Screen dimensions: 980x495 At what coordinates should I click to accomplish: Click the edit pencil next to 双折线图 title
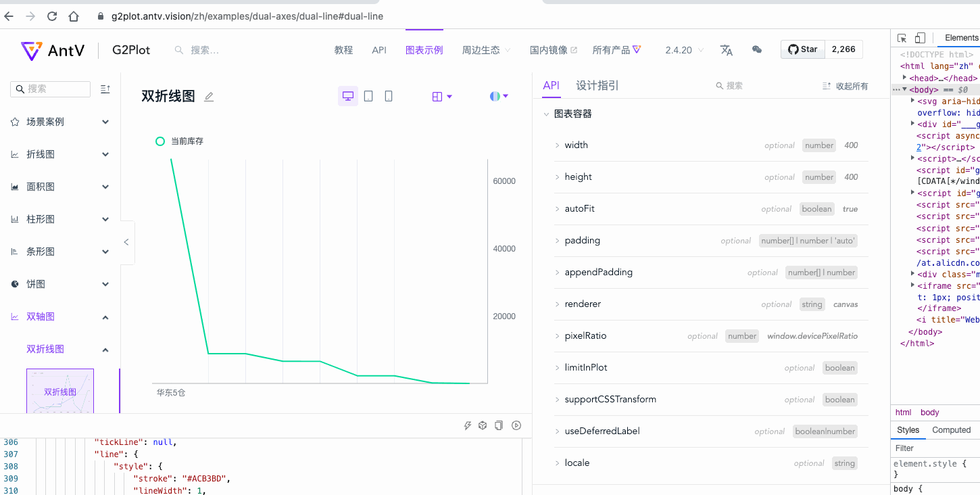(209, 97)
